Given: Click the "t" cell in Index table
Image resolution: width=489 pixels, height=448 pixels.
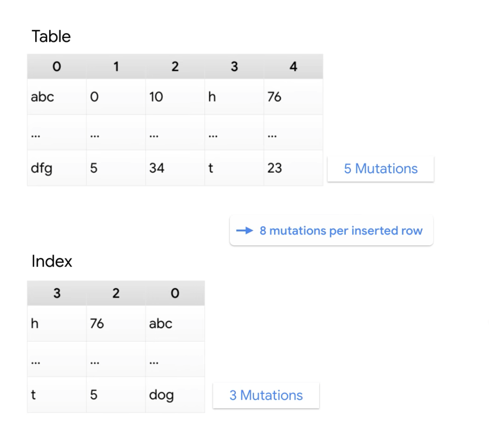Looking at the screenshot, I should tap(34, 395).
